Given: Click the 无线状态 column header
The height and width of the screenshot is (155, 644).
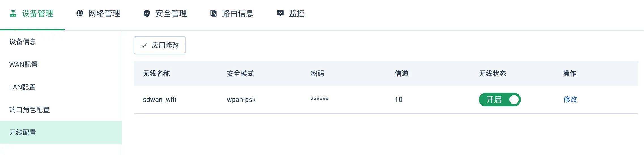Looking at the screenshot, I should 492,74.
